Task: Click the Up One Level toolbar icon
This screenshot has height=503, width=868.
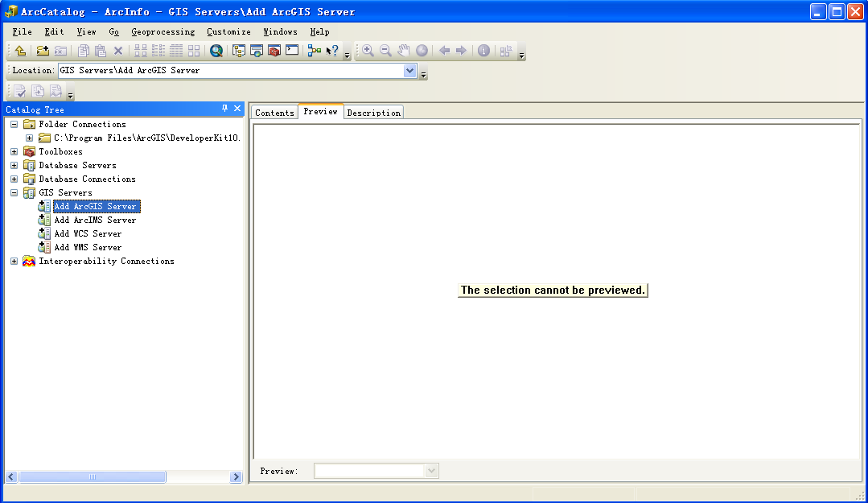Action: (x=20, y=51)
